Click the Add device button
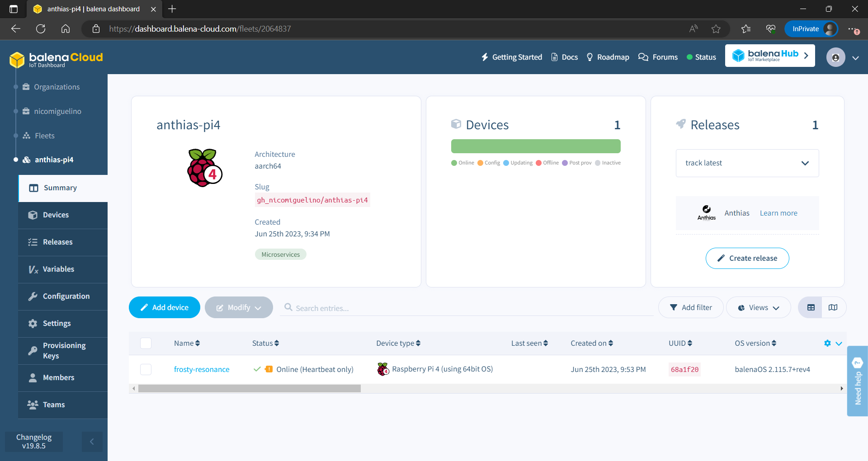 165,307
